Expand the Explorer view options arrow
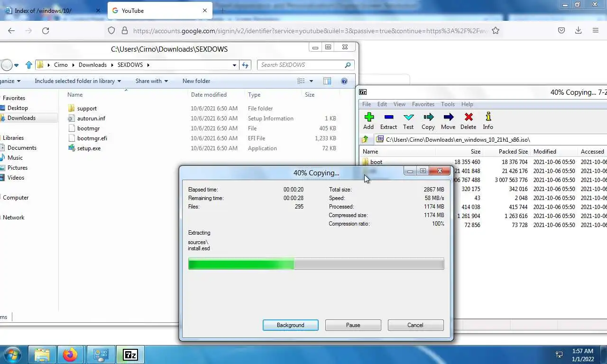 pos(311,81)
